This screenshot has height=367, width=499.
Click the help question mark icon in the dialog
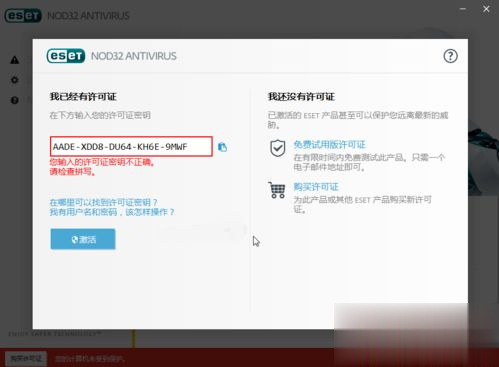(450, 56)
